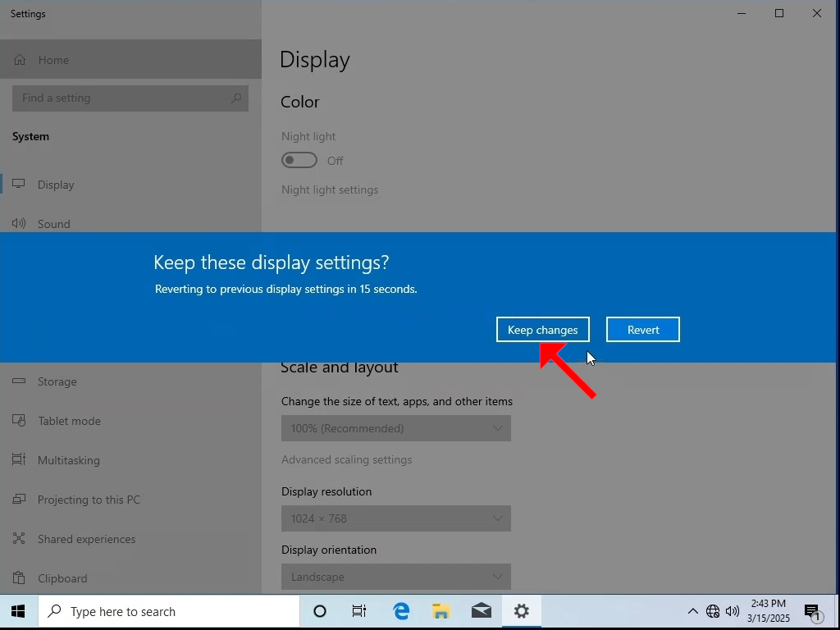
Task: Expand the 1024 × 768 resolution dropdown
Action: 396,518
